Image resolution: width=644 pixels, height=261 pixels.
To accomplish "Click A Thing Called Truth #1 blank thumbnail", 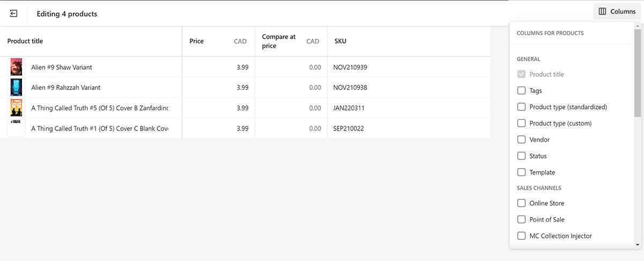I will pyautogui.click(x=17, y=128).
